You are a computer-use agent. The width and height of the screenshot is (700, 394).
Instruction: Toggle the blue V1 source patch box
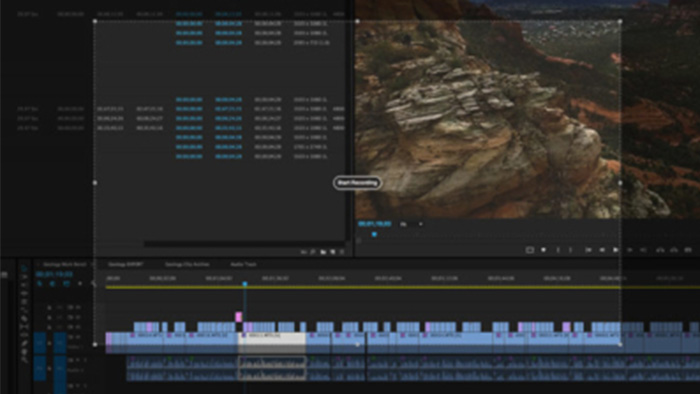point(40,342)
